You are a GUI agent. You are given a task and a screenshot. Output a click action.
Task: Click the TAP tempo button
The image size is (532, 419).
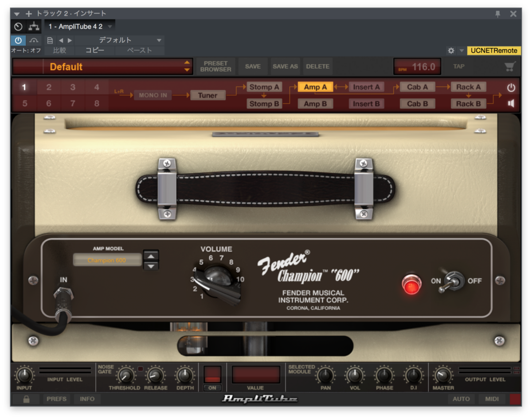tap(458, 67)
